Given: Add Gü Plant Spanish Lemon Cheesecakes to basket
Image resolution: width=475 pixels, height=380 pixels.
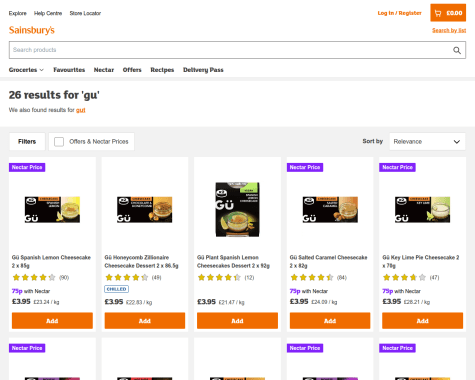Looking at the screenshot, I should (x=237, y=321).
